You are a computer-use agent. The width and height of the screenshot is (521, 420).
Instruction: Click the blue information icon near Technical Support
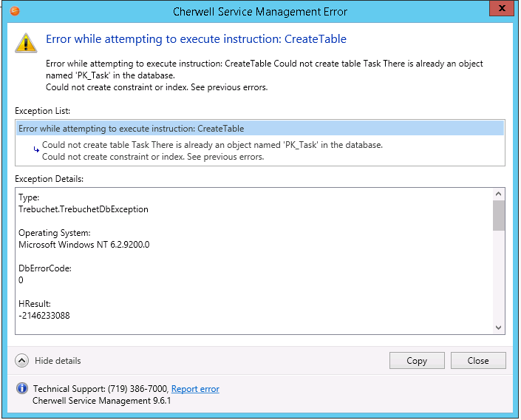22,389
